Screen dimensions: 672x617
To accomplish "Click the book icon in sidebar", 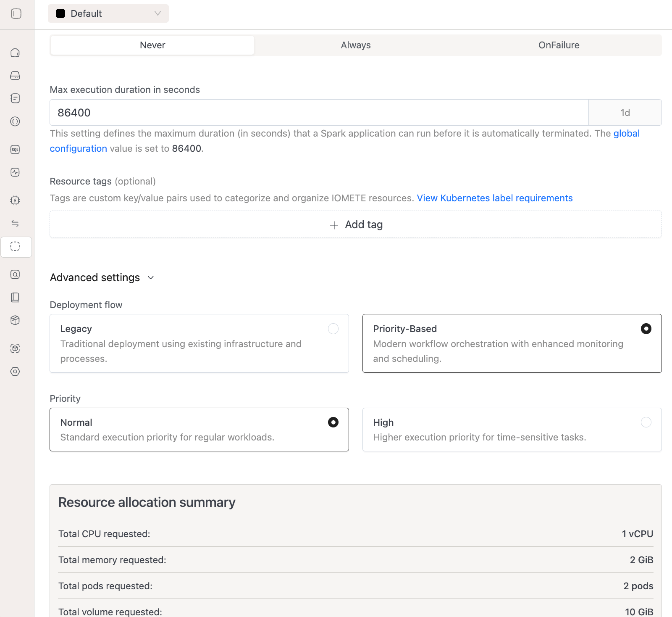I will click(15, 298).
